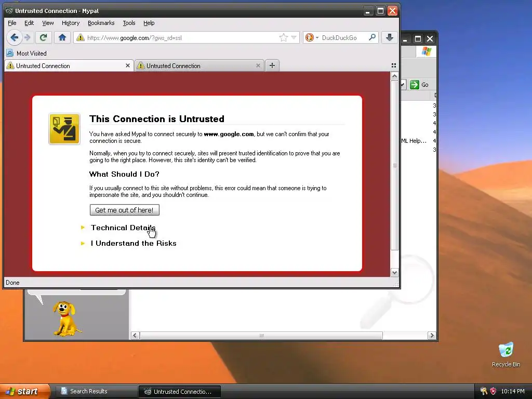This screenshot has height=399, width=532.
Task: Open the Recycle Bin desktop icon
Action: coord(506,354)
